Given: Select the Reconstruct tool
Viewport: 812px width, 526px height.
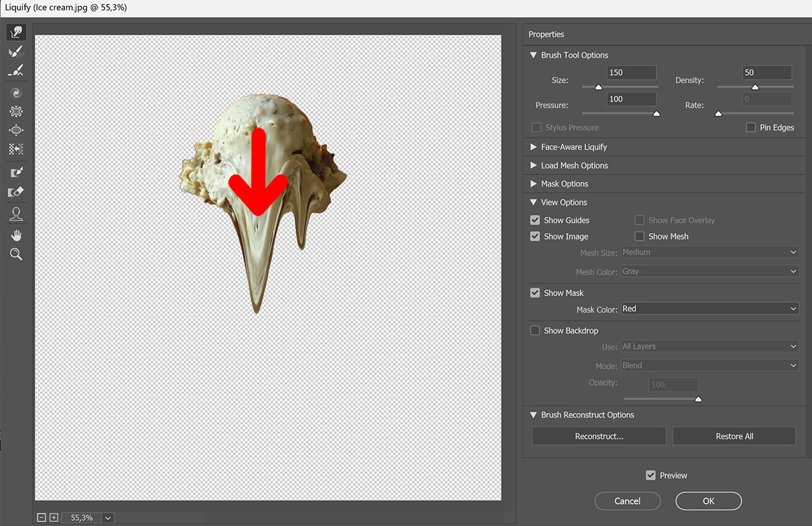Looking at the screenshot, I should tap(16, 51).
